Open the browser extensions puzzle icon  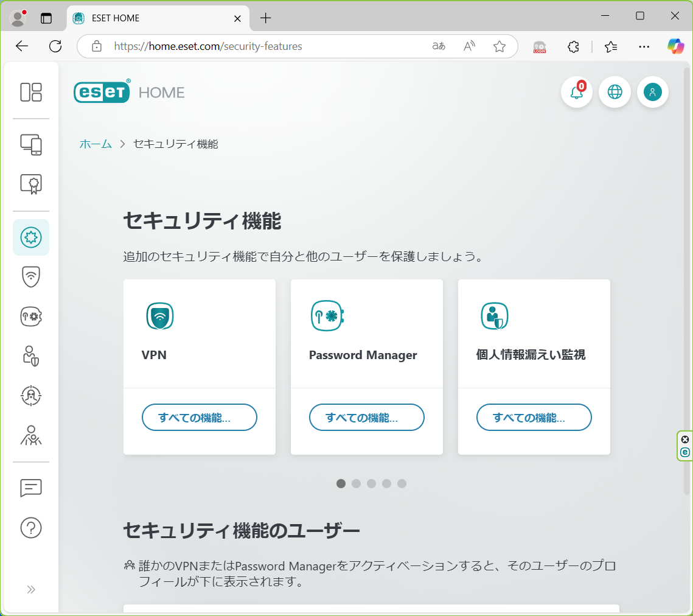pyautogui.click(x=573, y=46)
